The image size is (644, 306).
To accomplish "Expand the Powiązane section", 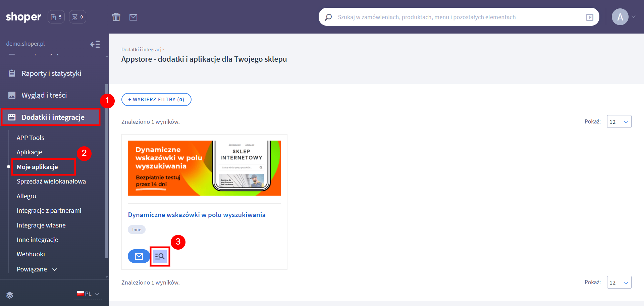I will point(37,269).
